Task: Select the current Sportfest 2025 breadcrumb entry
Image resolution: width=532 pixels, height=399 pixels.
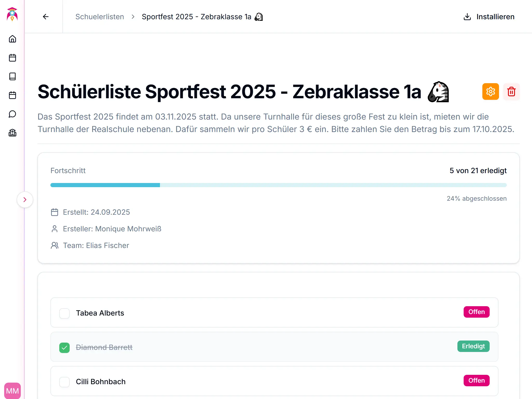Action: pyautogui.click(x=196, y=17)
